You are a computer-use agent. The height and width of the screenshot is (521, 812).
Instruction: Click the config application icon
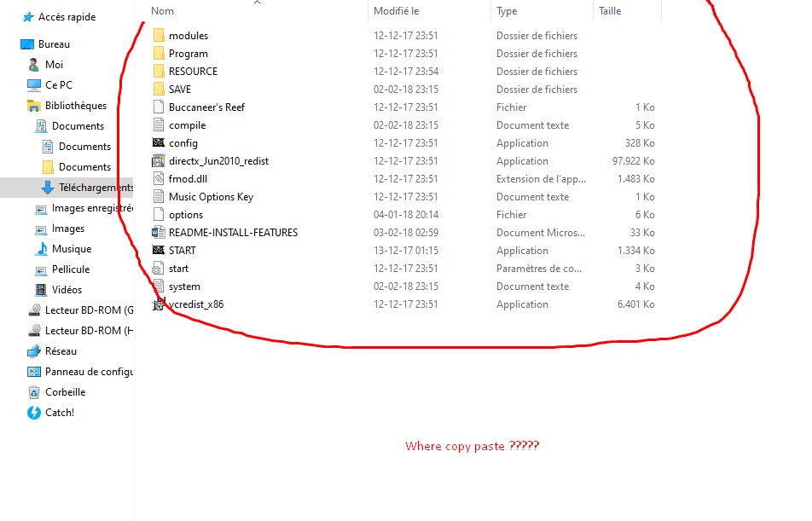[x=159, y=143]
